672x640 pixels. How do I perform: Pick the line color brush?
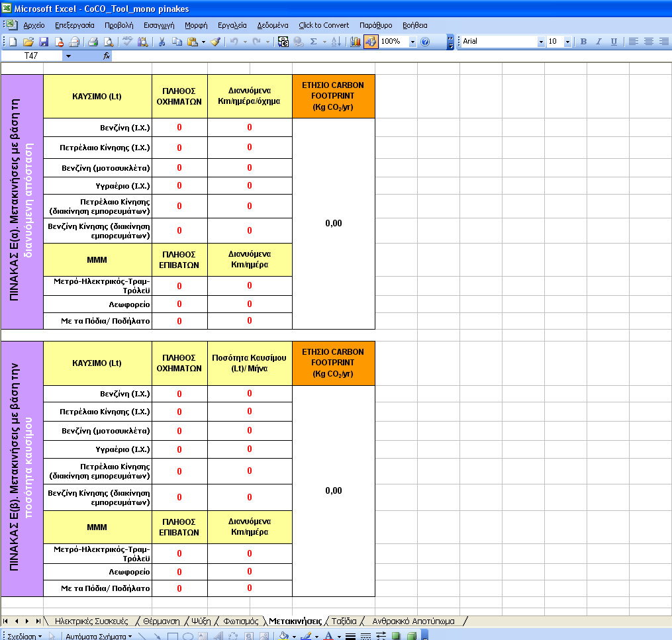point(306,637)
